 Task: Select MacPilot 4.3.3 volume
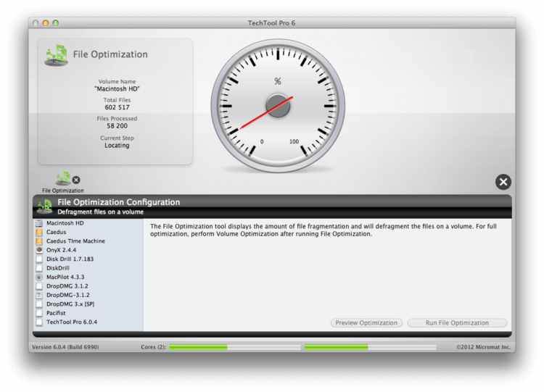(88, 278)
